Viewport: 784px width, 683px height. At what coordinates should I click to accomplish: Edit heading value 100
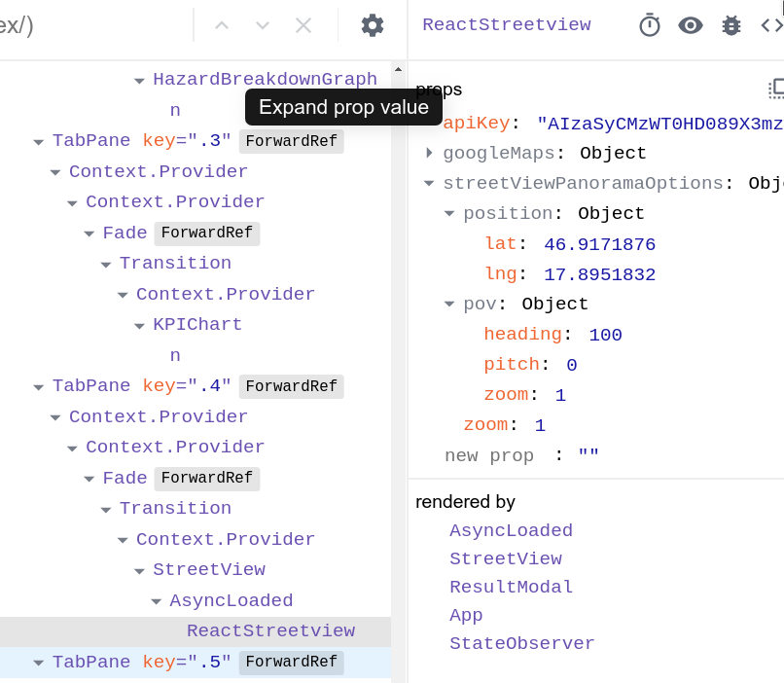click(x=605, y=335)
